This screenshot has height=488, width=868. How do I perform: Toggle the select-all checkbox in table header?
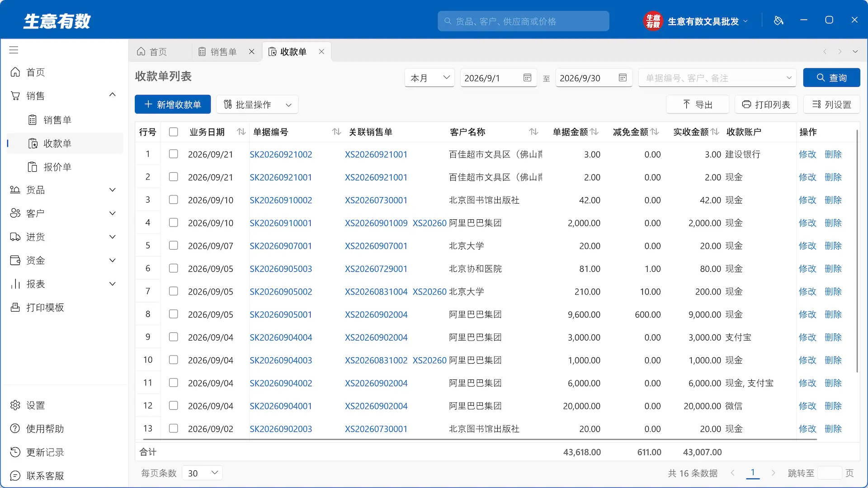(173, 132)
